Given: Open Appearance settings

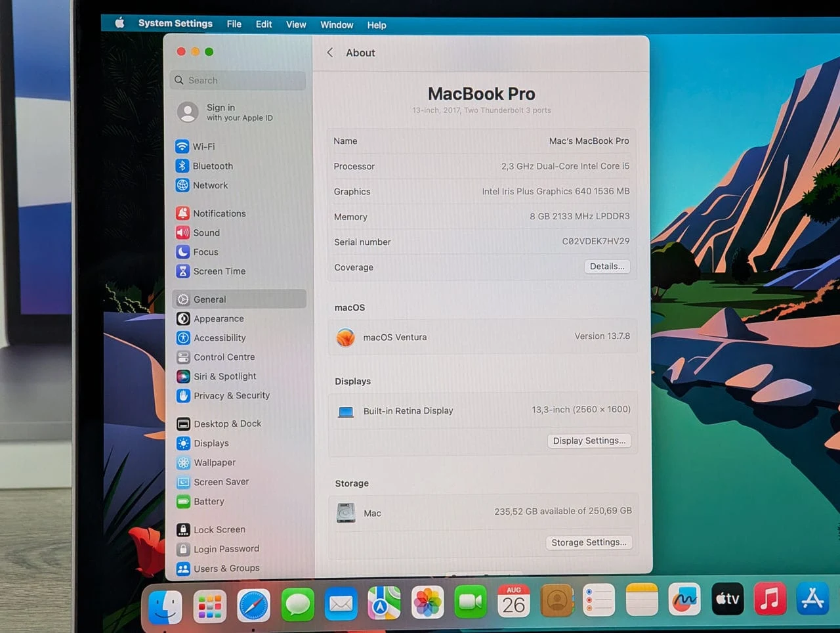Looking at the screenshot, I should (210, 318).
